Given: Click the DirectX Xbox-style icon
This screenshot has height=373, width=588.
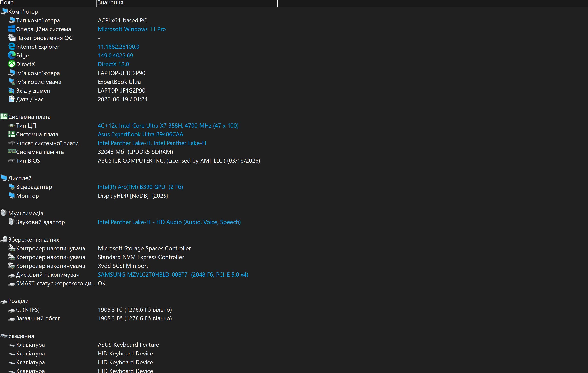Looking at the screenshot, I should pos(11,64).
